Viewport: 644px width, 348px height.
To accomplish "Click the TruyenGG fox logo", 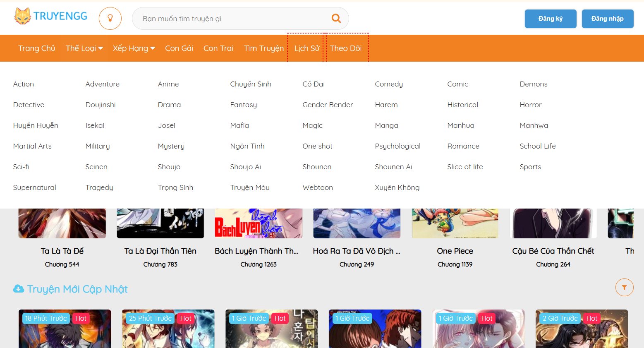I will pos(23,17).
